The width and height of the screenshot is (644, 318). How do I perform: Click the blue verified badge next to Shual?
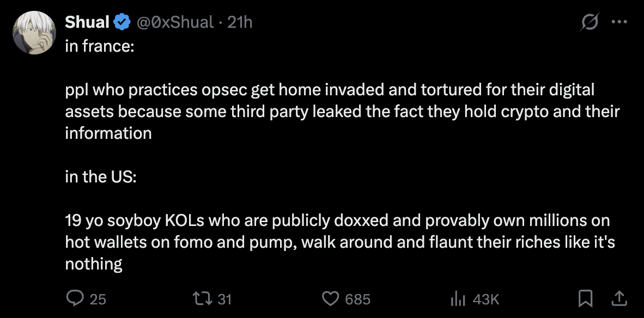[122, 22]
